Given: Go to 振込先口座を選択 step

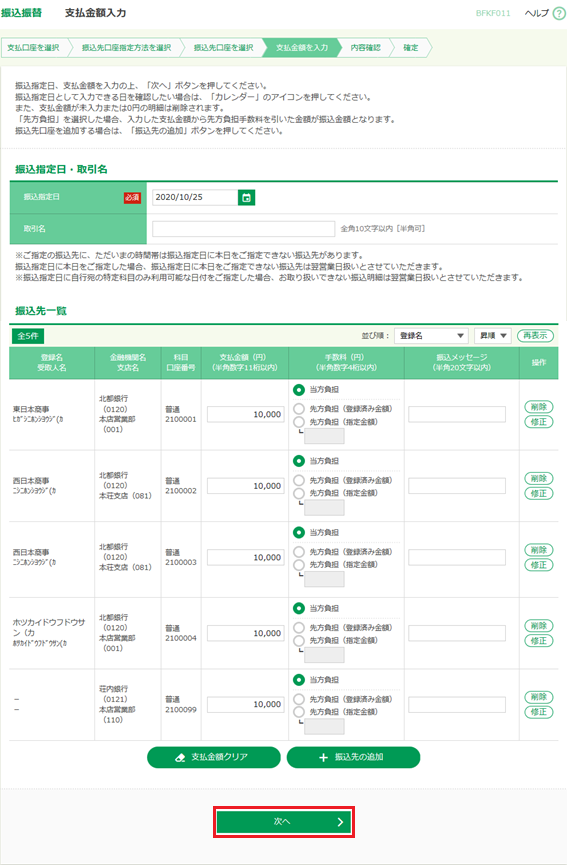Looking at the screenshot, I should point(223,48).
